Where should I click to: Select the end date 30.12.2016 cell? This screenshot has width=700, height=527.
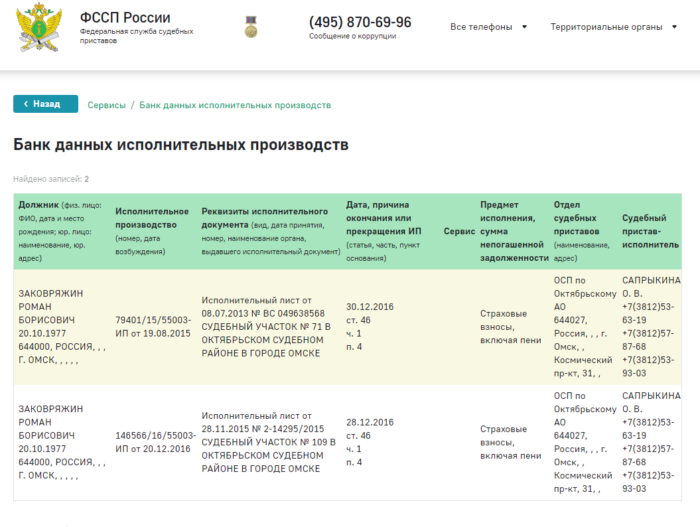coord(370,306)
